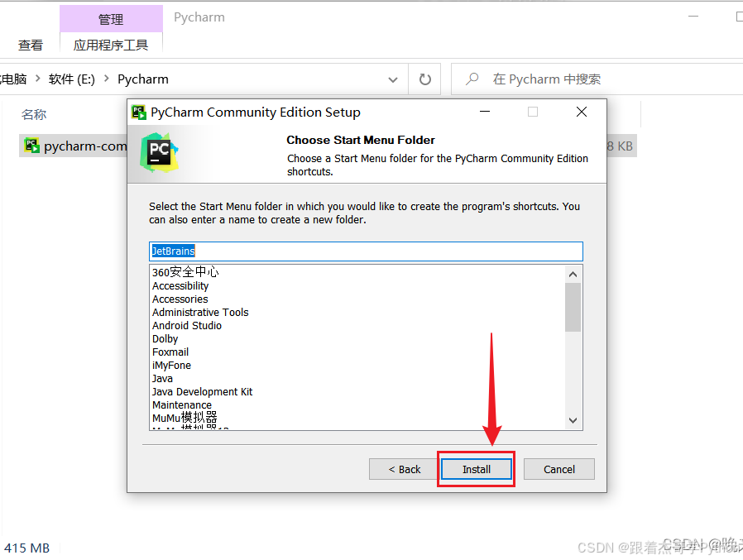This screenshot has width=743, height=560.
Task: Open the address bar history dropdown
Action: pyautogui.click(x=393, y=79)
